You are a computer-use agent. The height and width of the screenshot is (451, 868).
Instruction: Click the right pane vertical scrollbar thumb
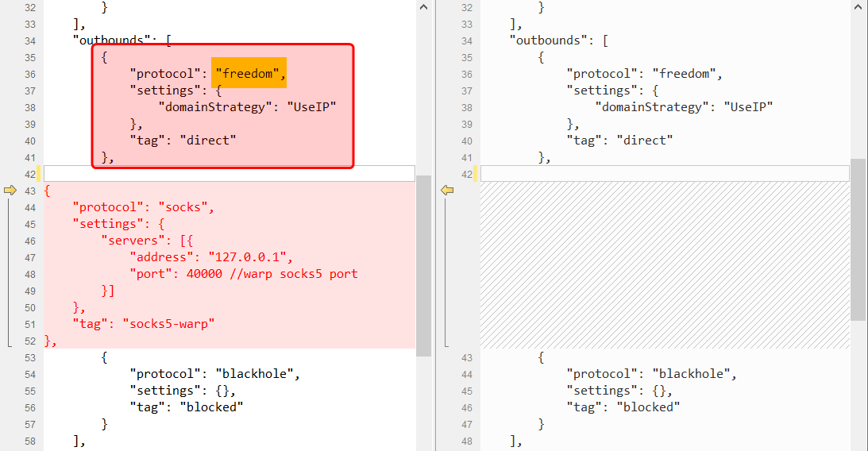click(858, 238)
